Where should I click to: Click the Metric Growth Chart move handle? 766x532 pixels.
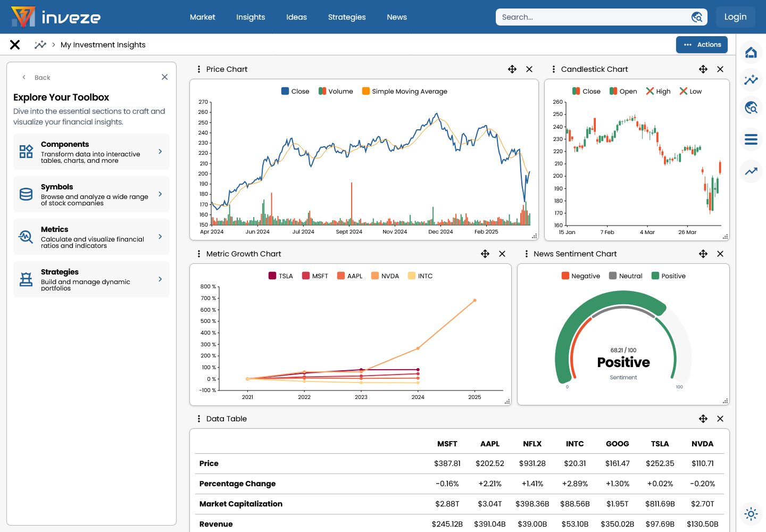coord(485,254)
